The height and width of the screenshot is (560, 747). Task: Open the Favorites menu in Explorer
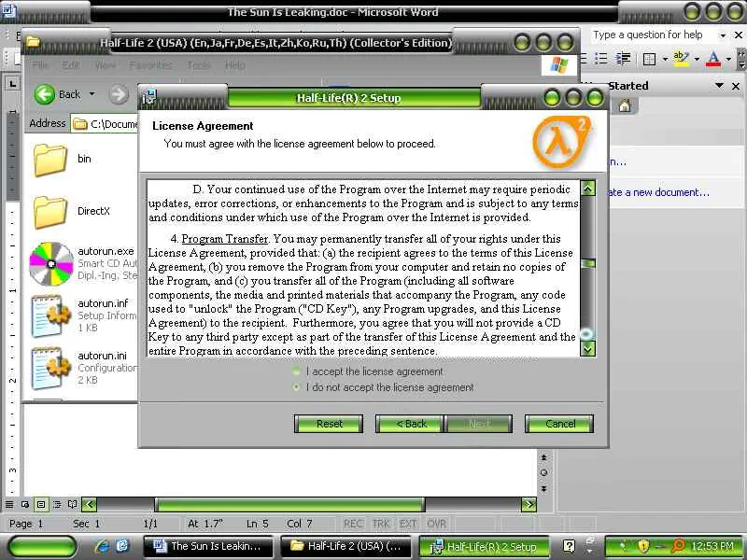(150, 64)
